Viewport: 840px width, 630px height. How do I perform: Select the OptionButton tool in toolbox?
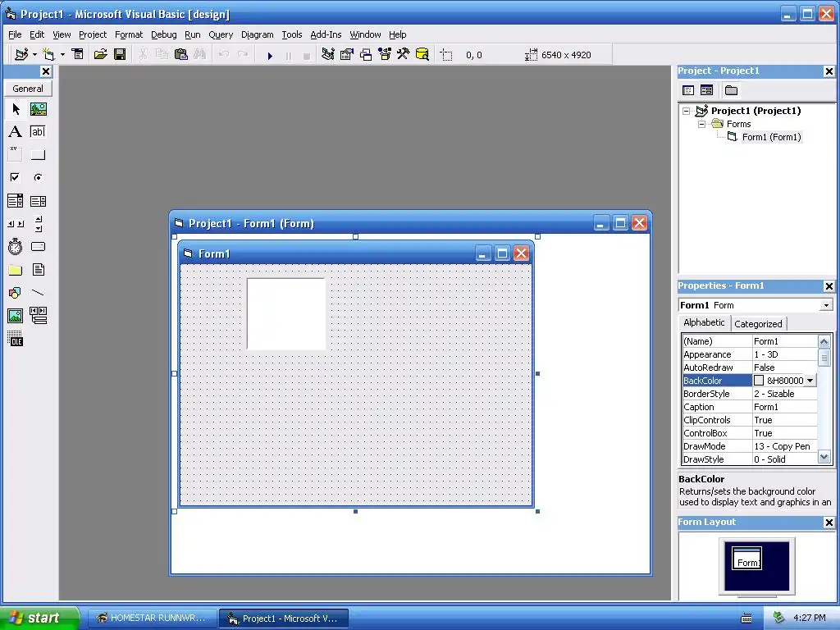click(38, 177)
